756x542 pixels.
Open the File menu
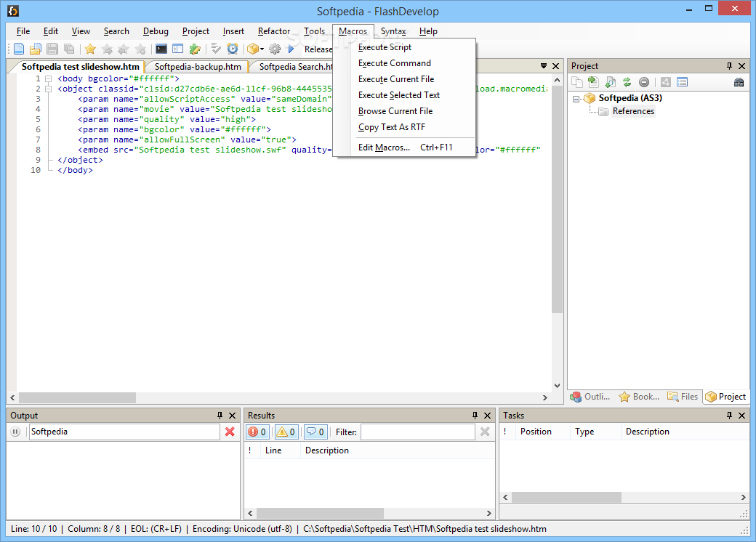pos(23,31)
